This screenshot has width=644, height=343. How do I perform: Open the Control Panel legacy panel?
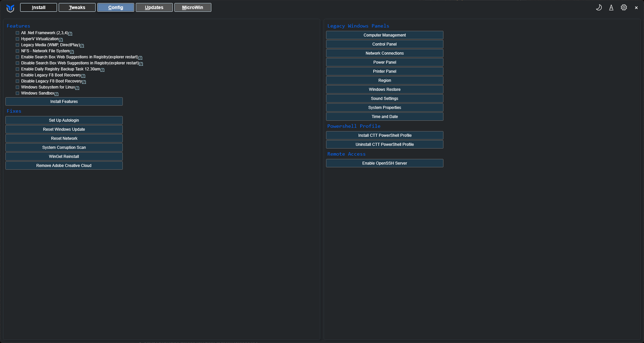[385, 44]
